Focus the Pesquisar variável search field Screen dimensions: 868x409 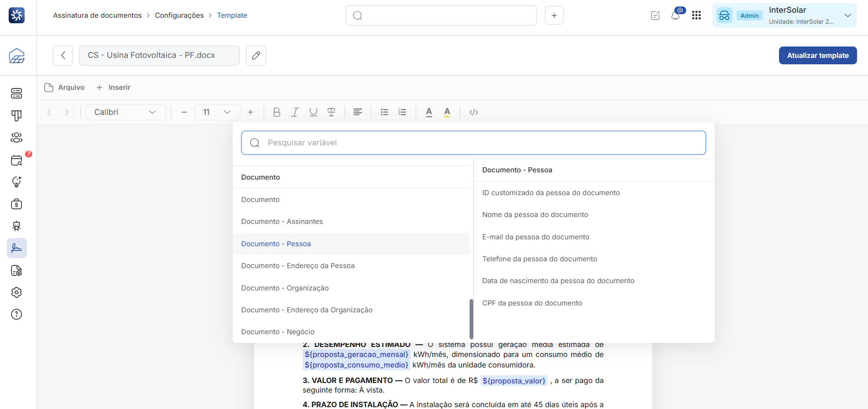point(474,143)
